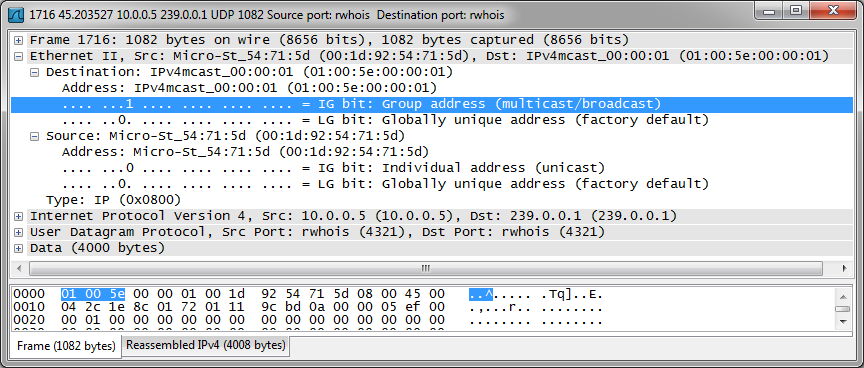
Task: Expand the Internet Protocol Version 4 node
Action: [19, 216]
